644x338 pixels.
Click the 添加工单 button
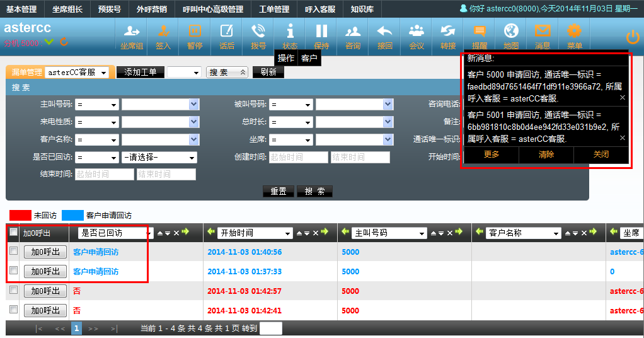(140, 73)
